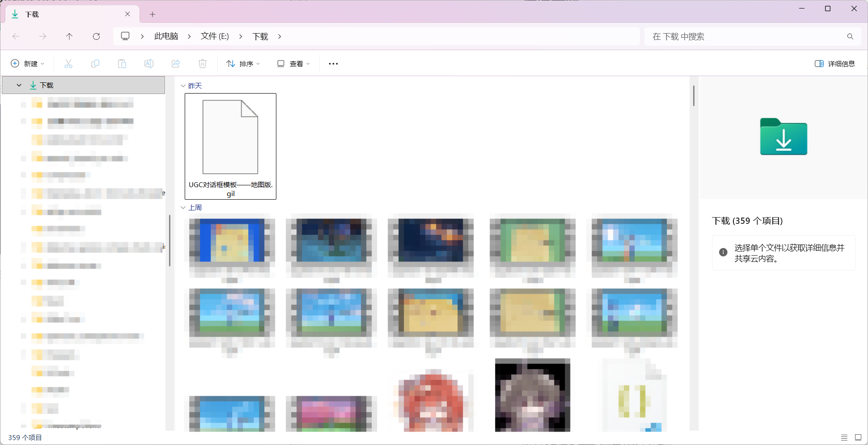Viewport: 868px width, 445px height.
Task: Click 文件 (E:) in address path
Action: coord(215,36)
